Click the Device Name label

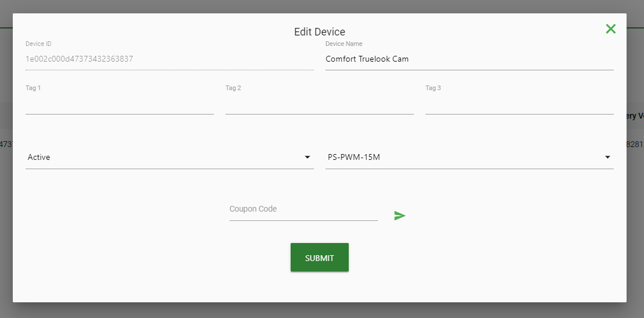click(x=344, y=44)
